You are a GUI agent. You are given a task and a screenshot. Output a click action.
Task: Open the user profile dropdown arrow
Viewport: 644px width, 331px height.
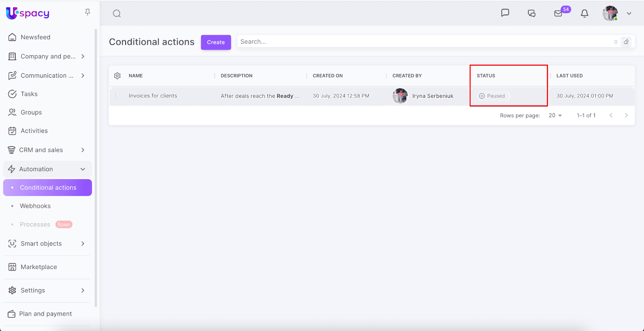[x=629, y=13]
